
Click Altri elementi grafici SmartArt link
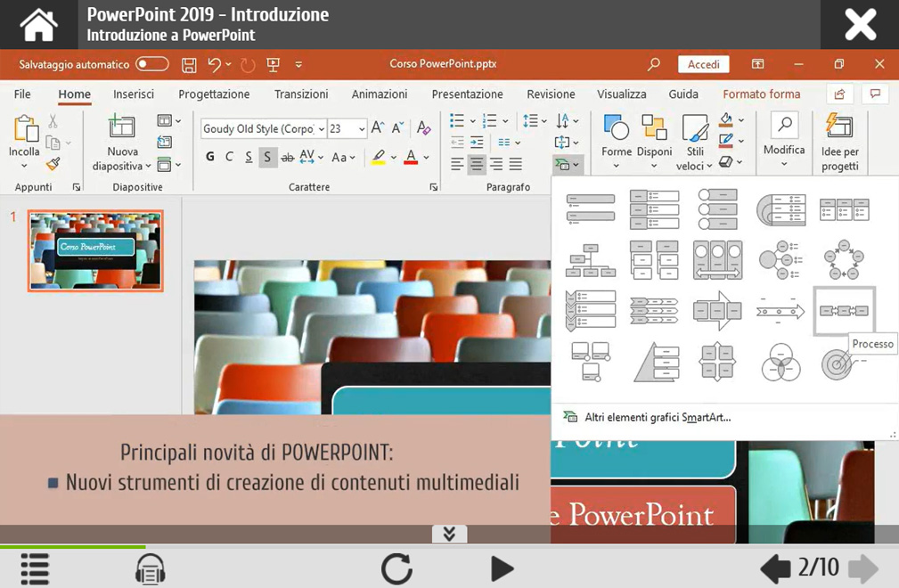tap(658, 417)
